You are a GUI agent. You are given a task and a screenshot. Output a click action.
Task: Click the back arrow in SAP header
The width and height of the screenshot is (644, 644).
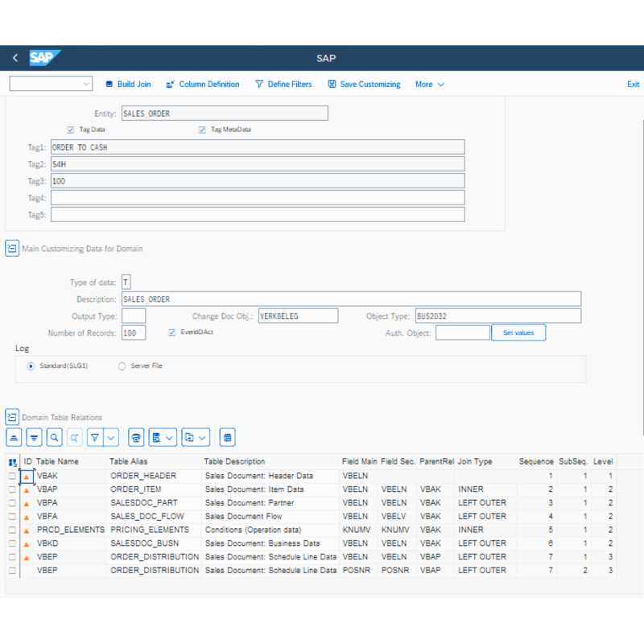coord(14,58)
